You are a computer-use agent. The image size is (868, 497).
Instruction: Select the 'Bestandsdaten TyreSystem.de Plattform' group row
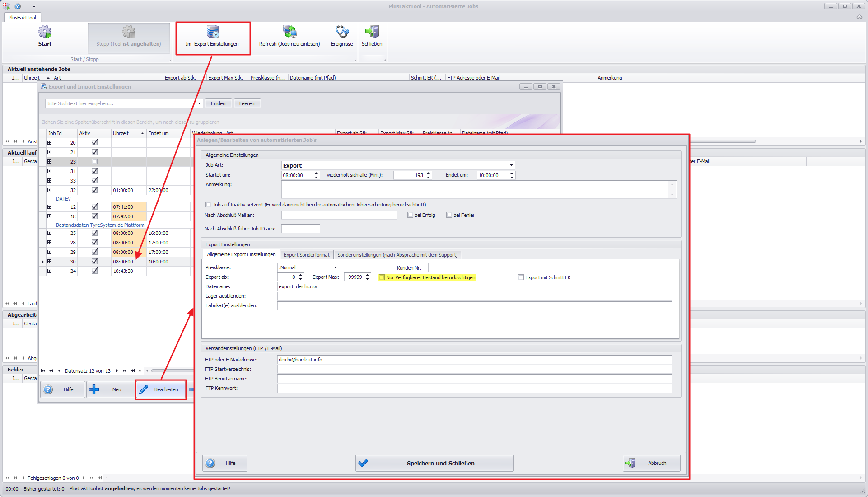tap(100, 225)
